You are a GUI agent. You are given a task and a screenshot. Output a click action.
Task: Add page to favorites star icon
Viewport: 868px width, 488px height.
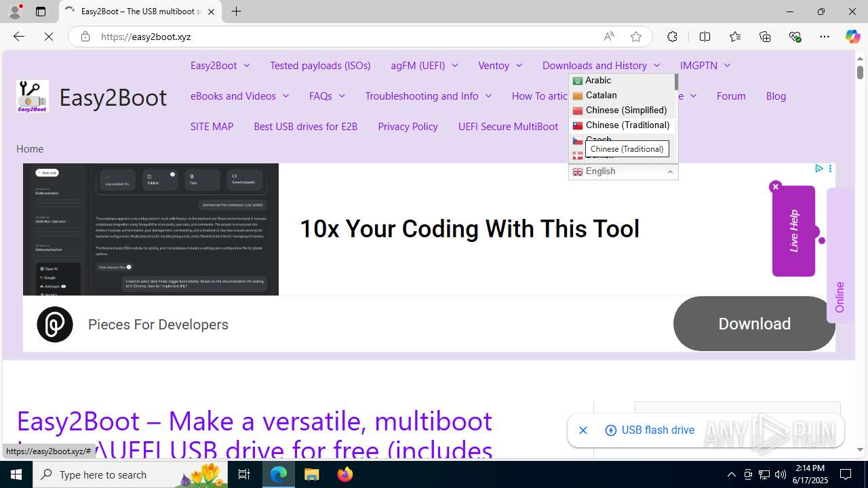(x=636, y=37)
